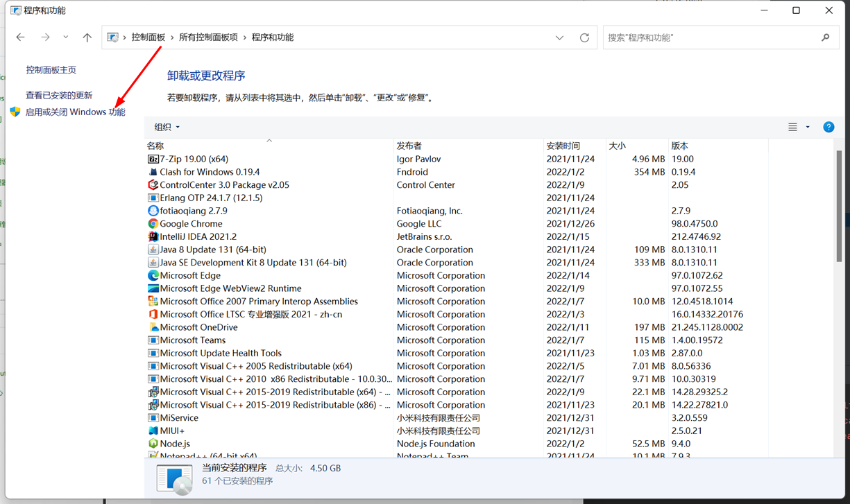Click version 212.4746.92 cell
This screenshot has height=504, width=850.
click(696, 236)
